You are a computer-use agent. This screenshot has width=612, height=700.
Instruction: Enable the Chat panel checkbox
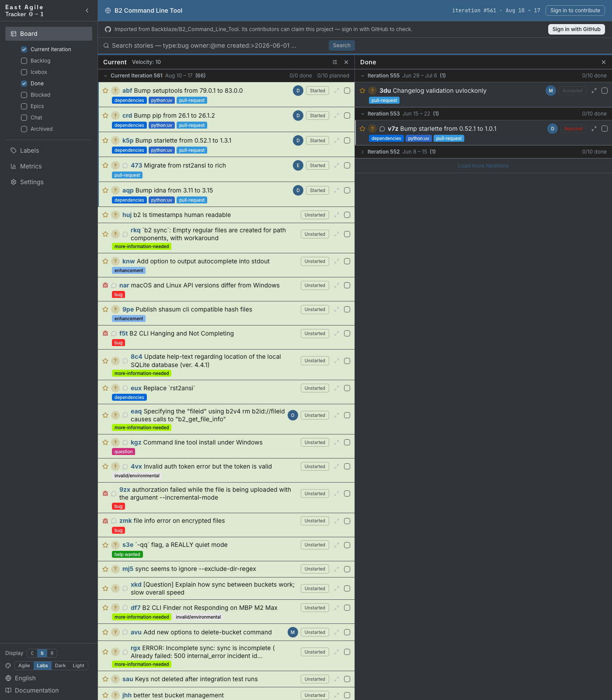tap(24, 118)
